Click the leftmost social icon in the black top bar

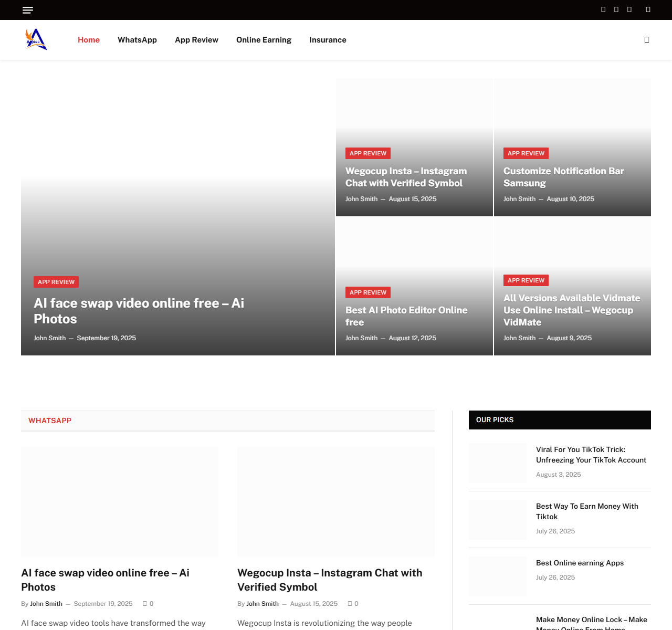coord(603,9)
